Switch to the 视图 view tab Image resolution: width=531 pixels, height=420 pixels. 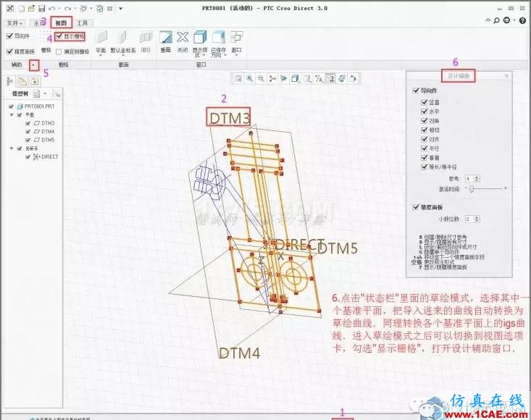(62, 23)
